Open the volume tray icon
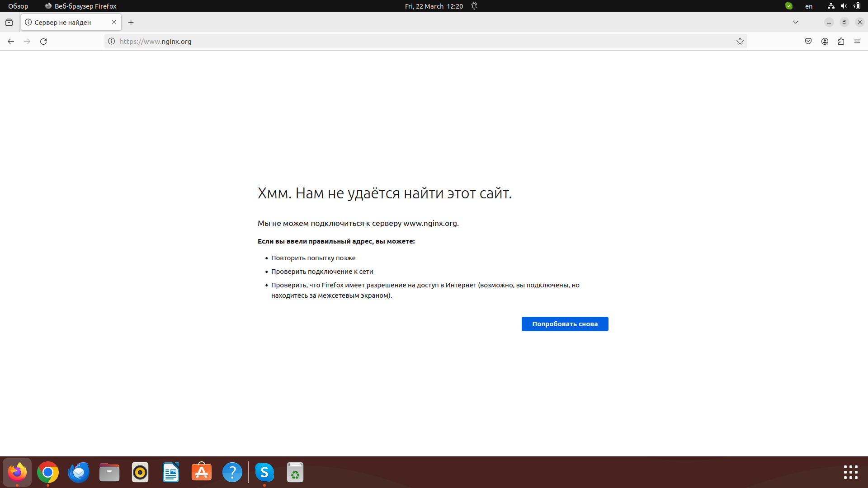 [x=844, y=6]
